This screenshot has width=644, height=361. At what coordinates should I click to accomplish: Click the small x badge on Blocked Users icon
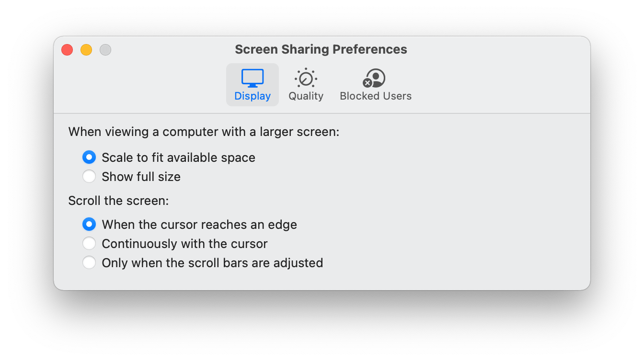368,83
